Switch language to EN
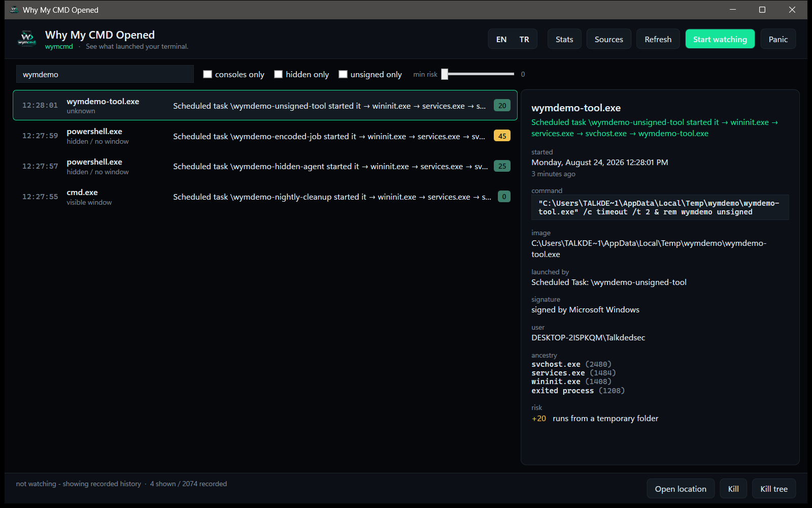This screenshot has height=508, width=812. coord(501,39)
